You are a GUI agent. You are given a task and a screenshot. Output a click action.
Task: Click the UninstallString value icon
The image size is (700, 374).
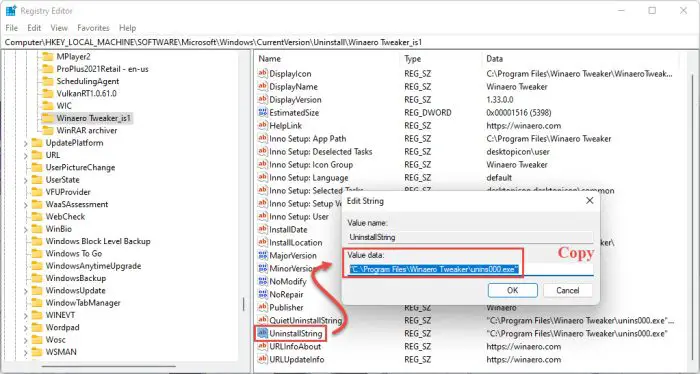click(262, 333)
